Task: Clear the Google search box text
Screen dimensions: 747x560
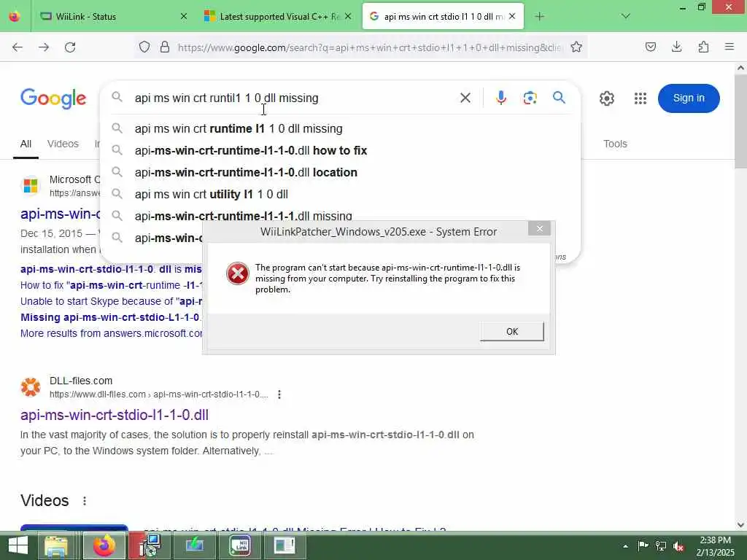Action: click(x=465, y=98)
